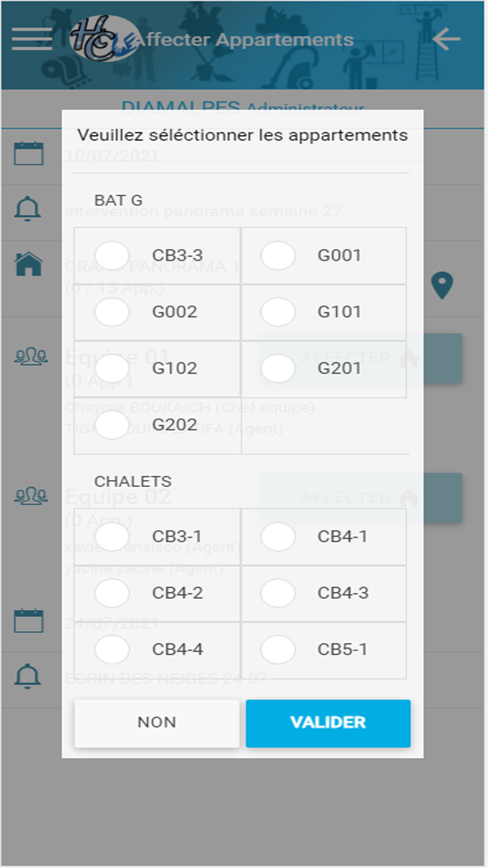Viewport: 488px width, 868px height.
Task: Select the G001 apartment radio button
Action: point(278,255)
